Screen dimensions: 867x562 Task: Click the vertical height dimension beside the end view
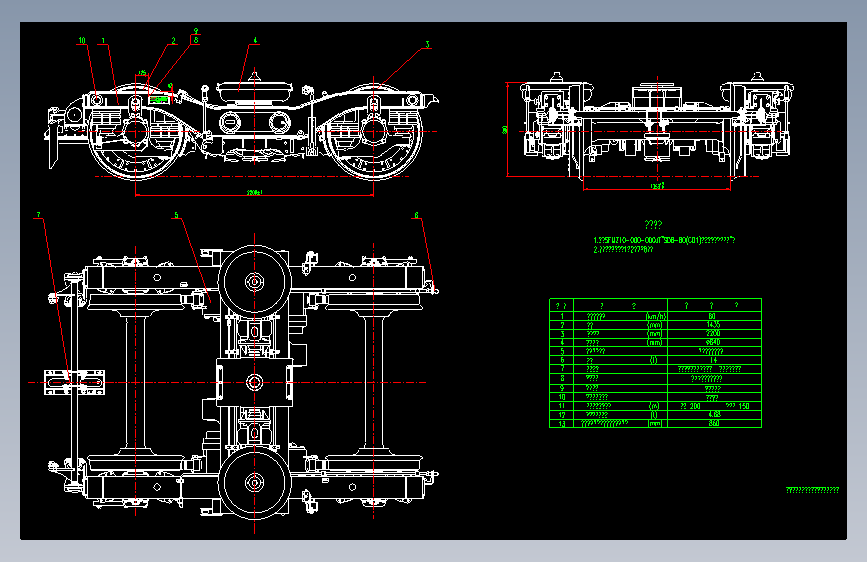click(505, 129)
